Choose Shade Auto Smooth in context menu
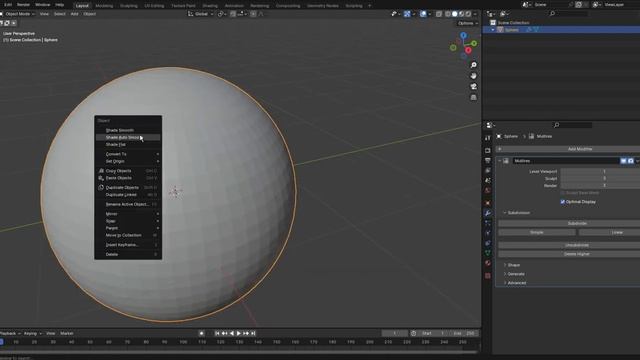The width and height of the screenshot is (640, 360). coord(128,138)
